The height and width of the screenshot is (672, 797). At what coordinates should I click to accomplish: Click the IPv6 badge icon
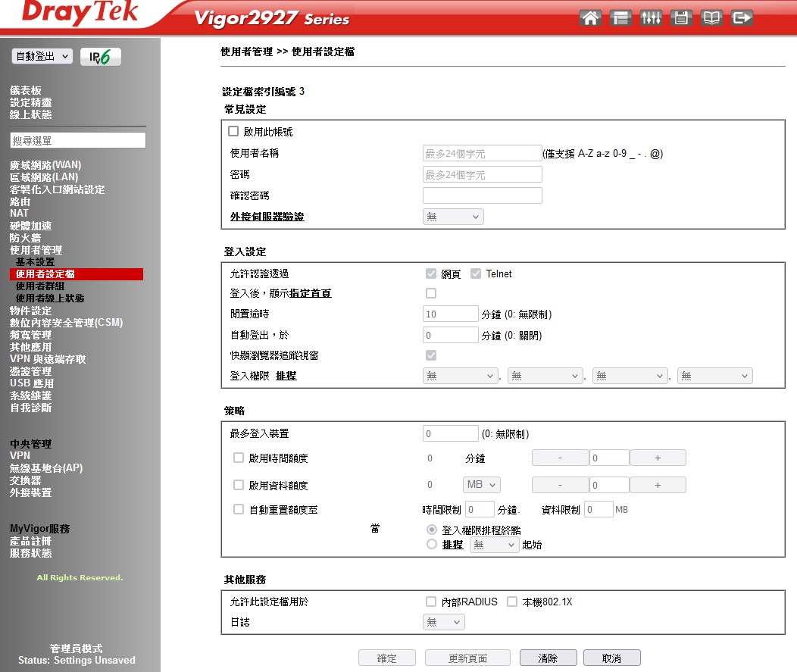coord(100,57)
